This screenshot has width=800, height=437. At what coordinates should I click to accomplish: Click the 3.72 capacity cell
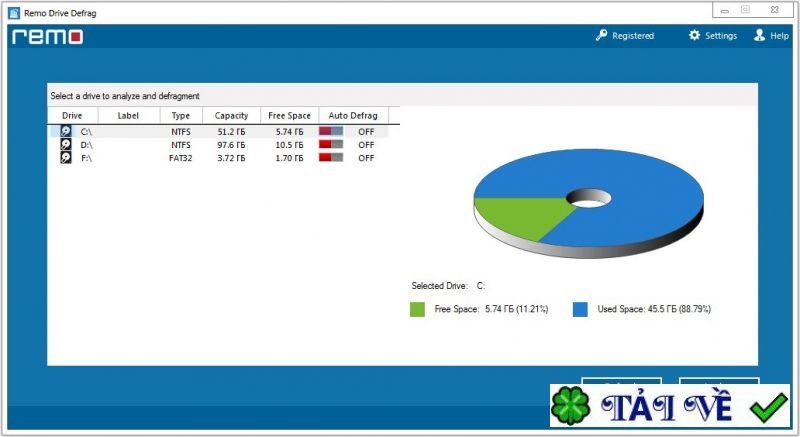click(x=231, y=158)
